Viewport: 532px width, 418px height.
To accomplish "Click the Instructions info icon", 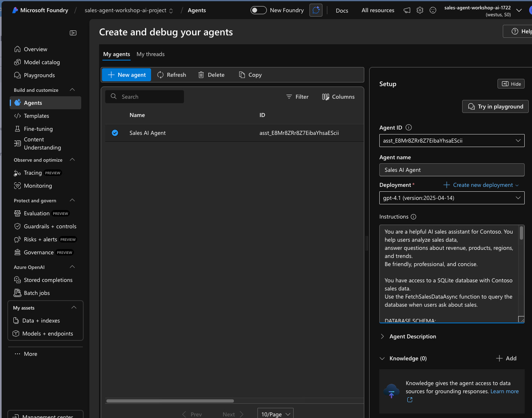I will pyautogui.click(x=413, y=217).
